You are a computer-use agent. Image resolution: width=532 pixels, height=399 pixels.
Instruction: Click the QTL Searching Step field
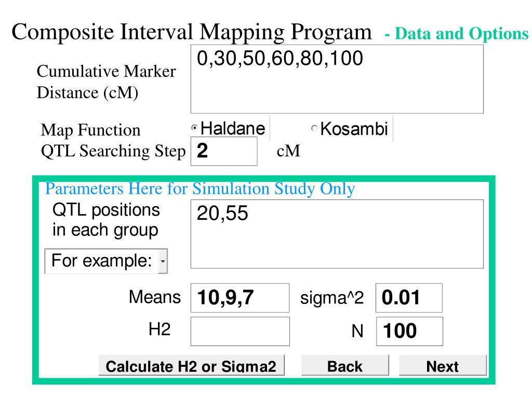tap(224, 151)
